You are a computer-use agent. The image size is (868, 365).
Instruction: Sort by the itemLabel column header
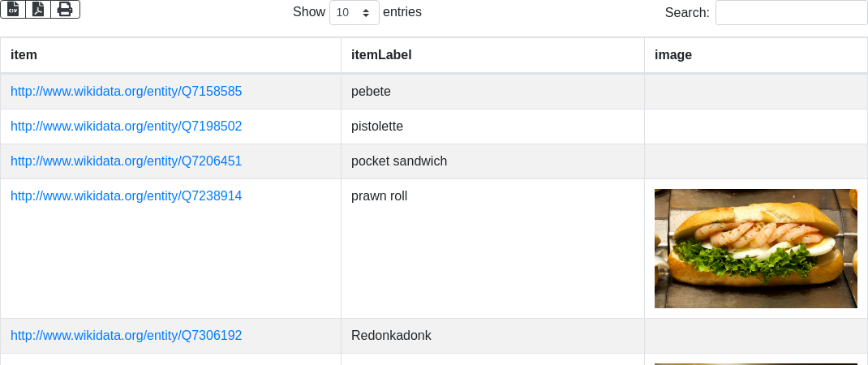381,55
